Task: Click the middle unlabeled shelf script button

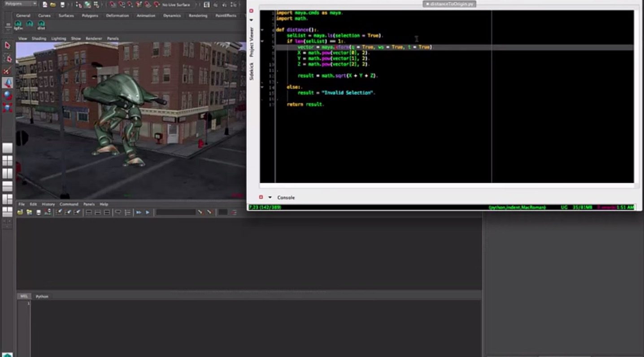Action: (30, 24)
